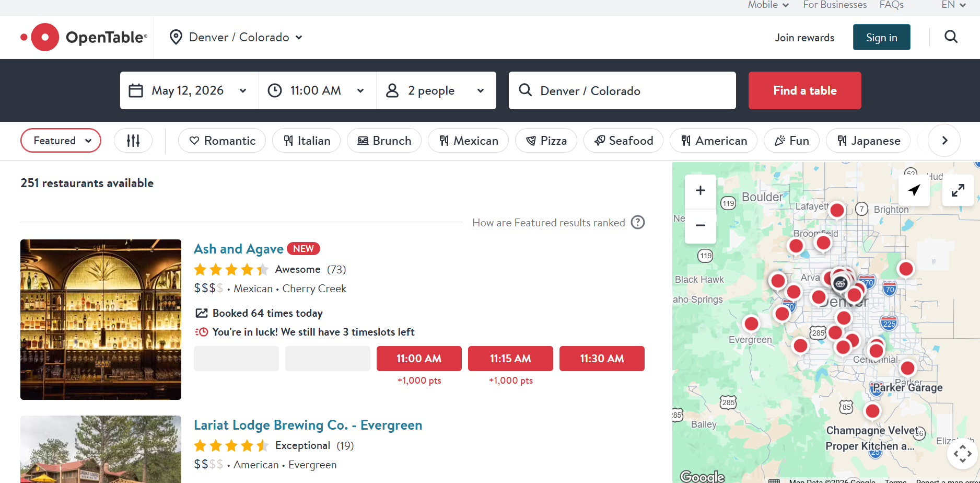The image size is (980, 483).
Task: Open the Mobile menu dropdown
Action: pyautogui.click(x=768, y=5)
